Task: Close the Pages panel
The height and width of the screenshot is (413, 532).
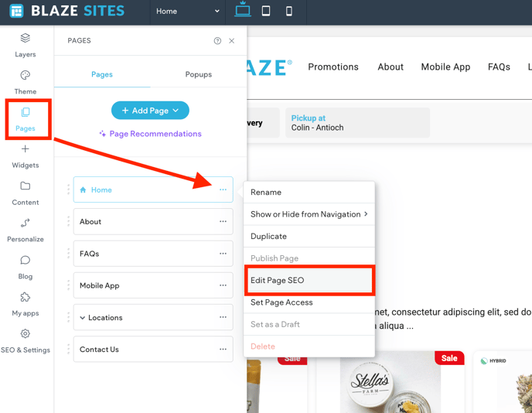Action: (231, 41)
